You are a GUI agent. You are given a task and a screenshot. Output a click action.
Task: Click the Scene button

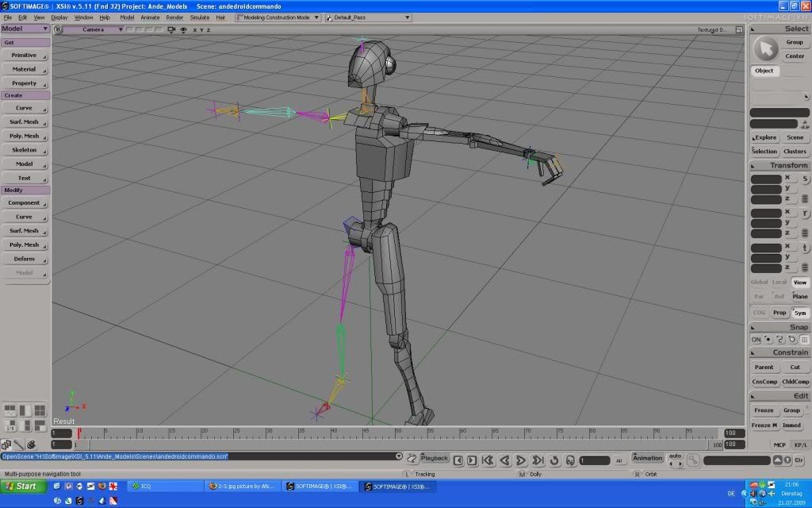(x=795, y=137)
